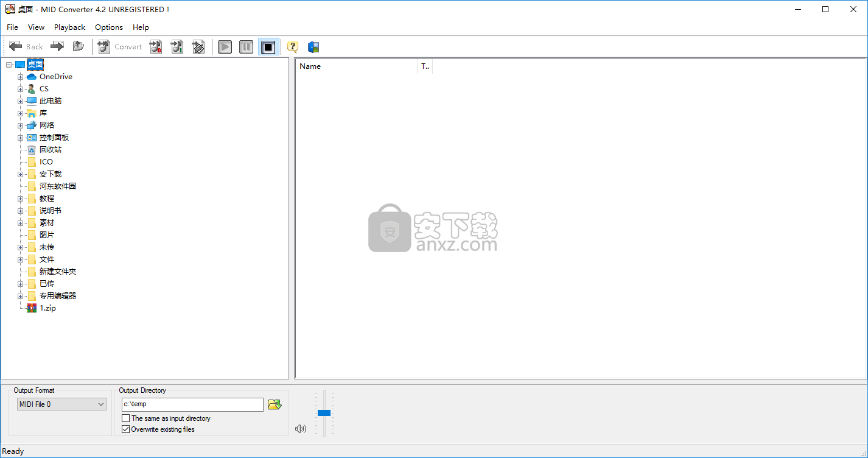
Task: Select the 说明书 folder
Action: pos(51,211)
